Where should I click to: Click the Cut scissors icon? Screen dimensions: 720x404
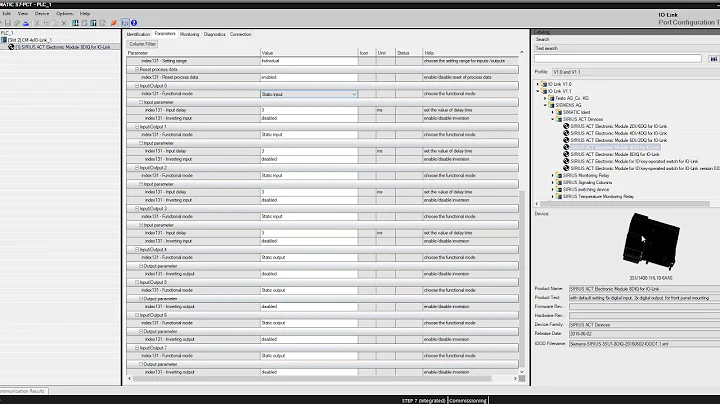(37, 23)
